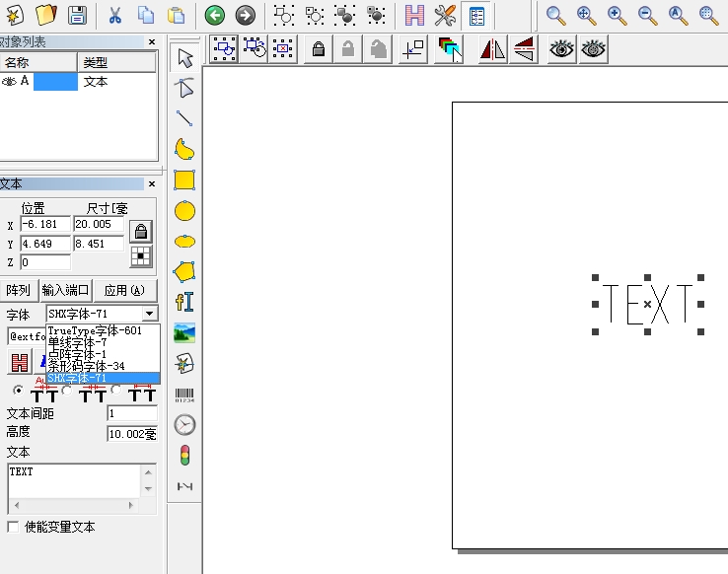Cut the selection with the scissors icon
The height and width of the screenshot is (574, 728).
(x=114, y=15)
